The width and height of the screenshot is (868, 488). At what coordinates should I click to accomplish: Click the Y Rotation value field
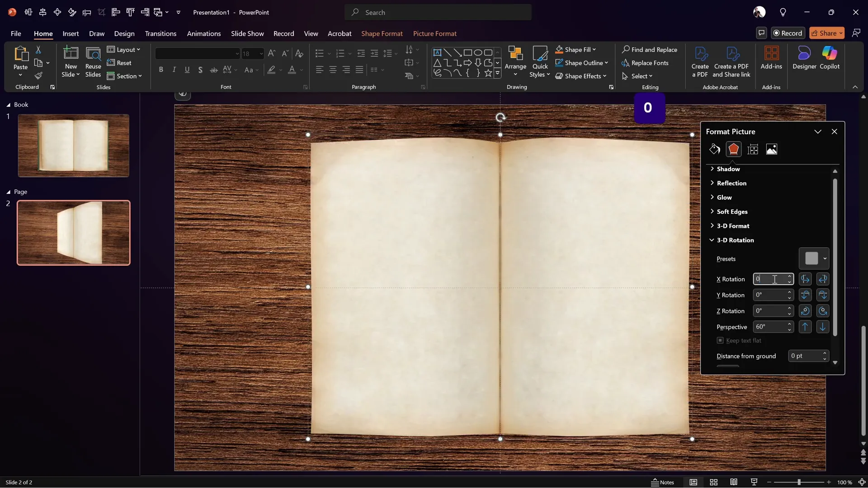pyautogui.click(x=770, y=295)
